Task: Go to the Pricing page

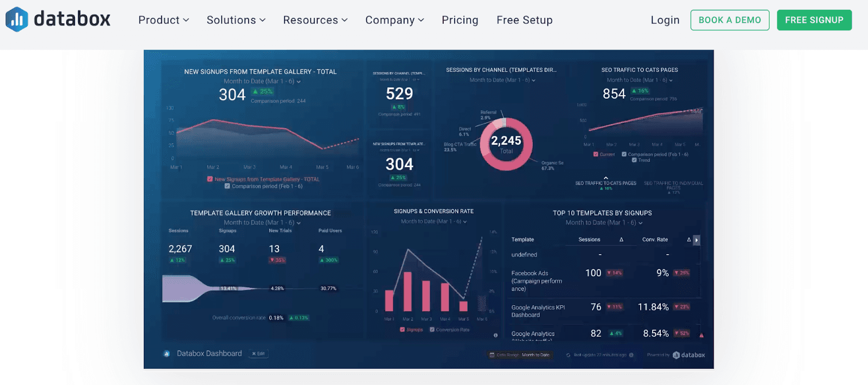Action: pyautogui.click(x=460, y=20)
